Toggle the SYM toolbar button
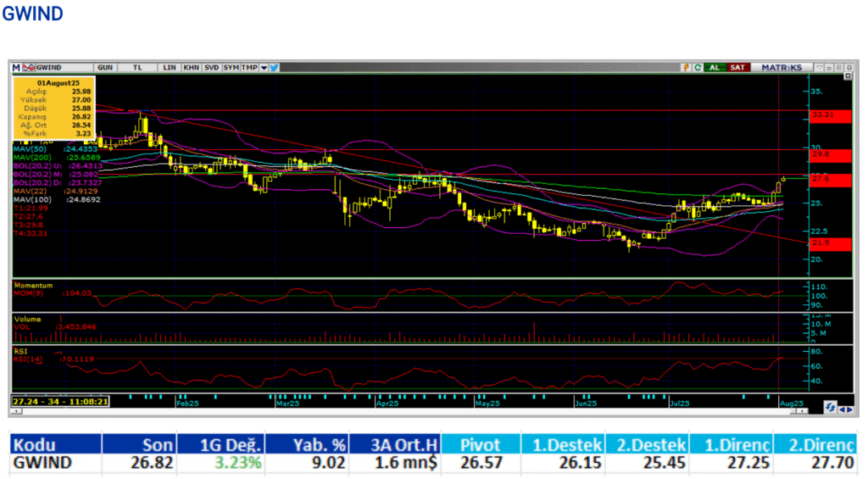 point(231,68)
